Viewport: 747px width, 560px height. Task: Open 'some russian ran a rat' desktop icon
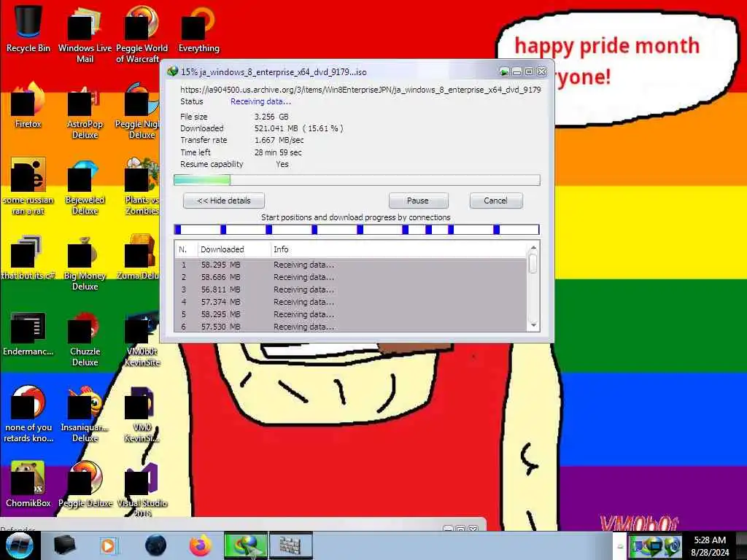(28, 186)
